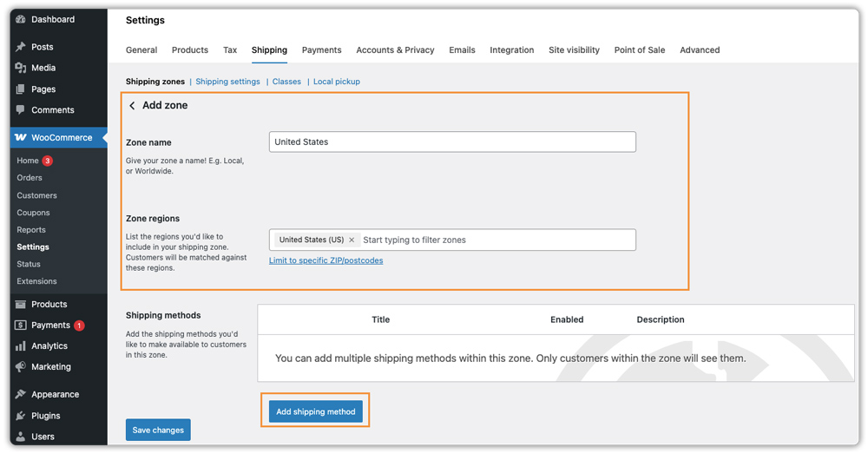
Task: Open Posts menu in sidebar
Action: [x=42, y=47]
